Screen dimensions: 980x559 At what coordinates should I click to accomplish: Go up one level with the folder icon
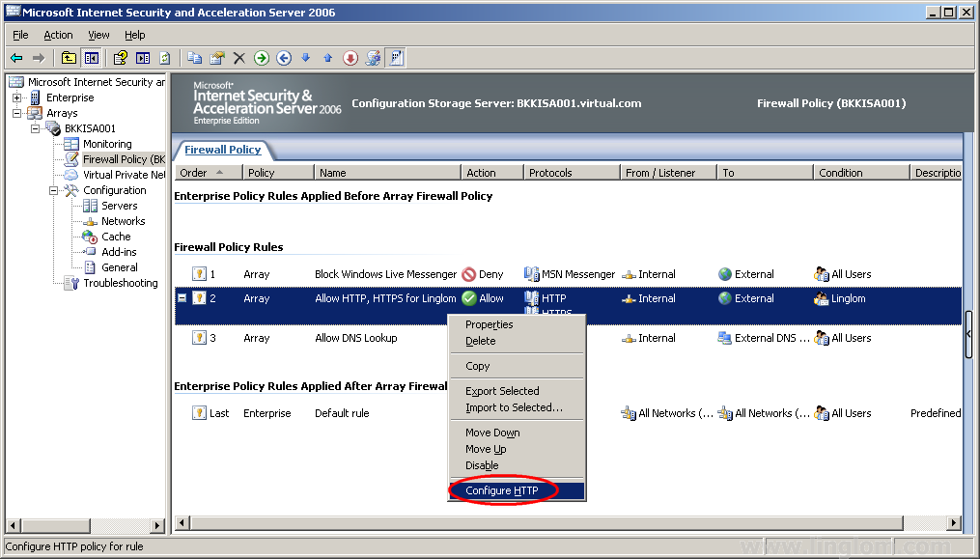[69, 58]
